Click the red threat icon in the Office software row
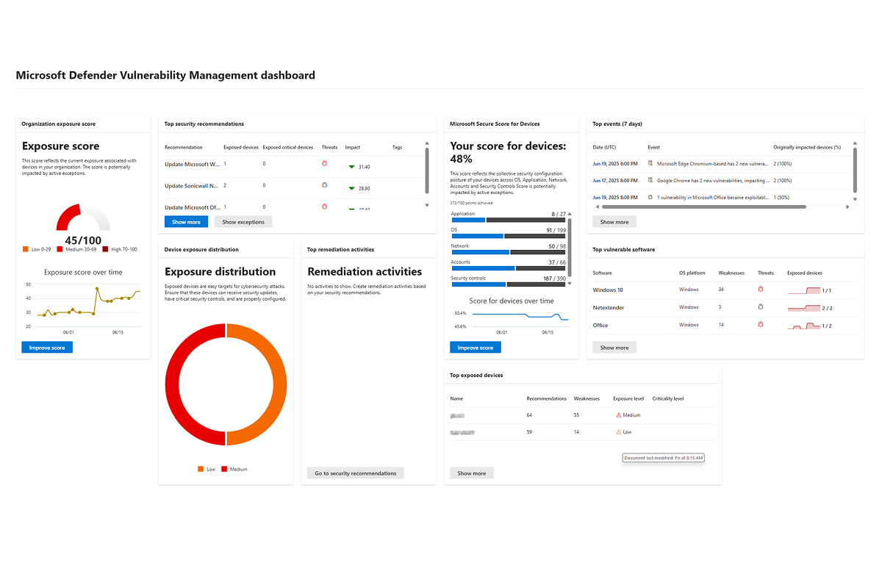 coord(761,324)
